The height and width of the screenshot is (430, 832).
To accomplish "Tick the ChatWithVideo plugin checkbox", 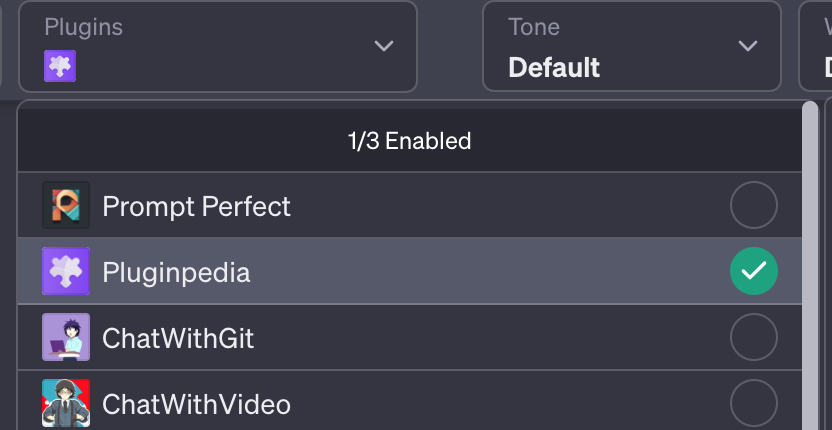I will pos(753,403).
